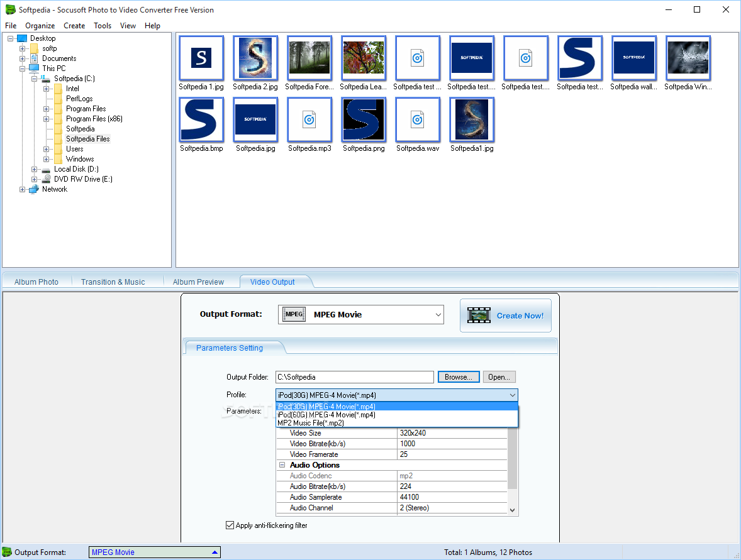Expand the Network tree node
This screenshot has height=560, width=741.
point(22,189)
